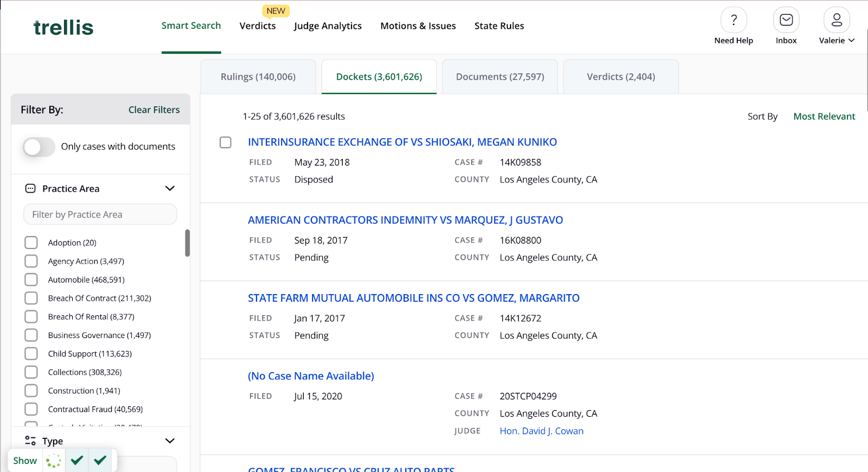Viewport: 868px width, 472px height.
Task: Collapse the Practice Area section chevron
Action: [170, 188]
